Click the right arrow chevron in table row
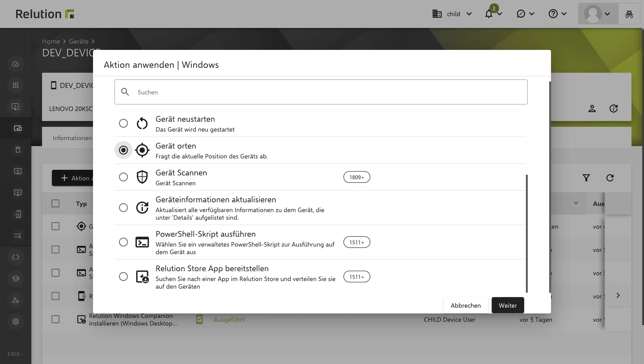The width and height of the screenshot is (644, 364). pyautogui.click(x=618, y=296)
